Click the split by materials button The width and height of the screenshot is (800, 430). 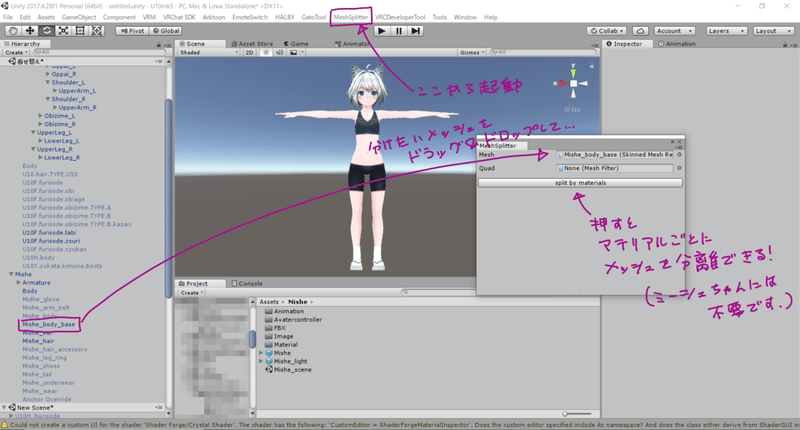(x=580, y=183)
